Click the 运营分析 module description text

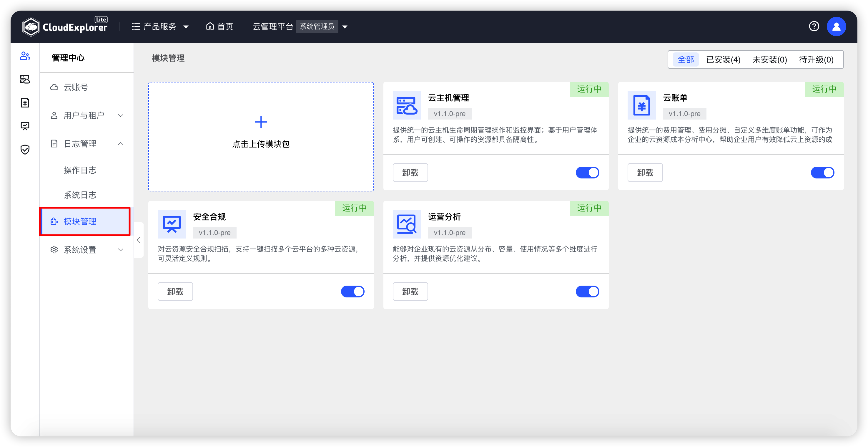coord(495,254)
